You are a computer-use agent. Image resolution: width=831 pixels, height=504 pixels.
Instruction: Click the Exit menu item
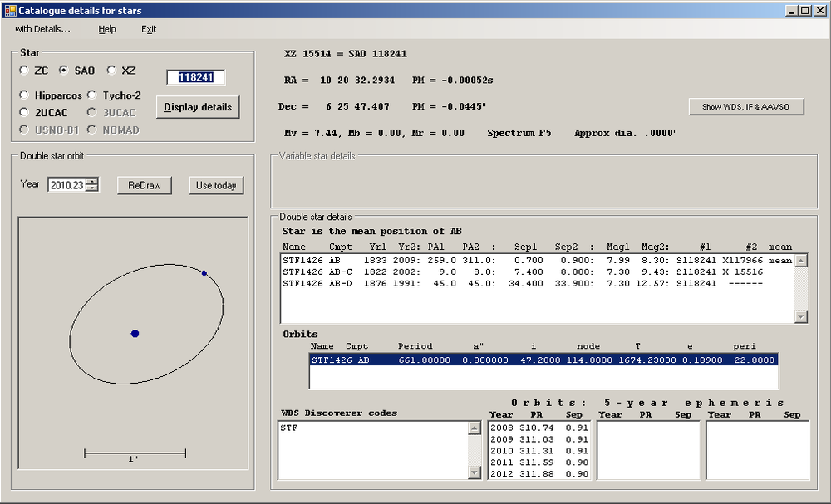click(x=149, y=29)
